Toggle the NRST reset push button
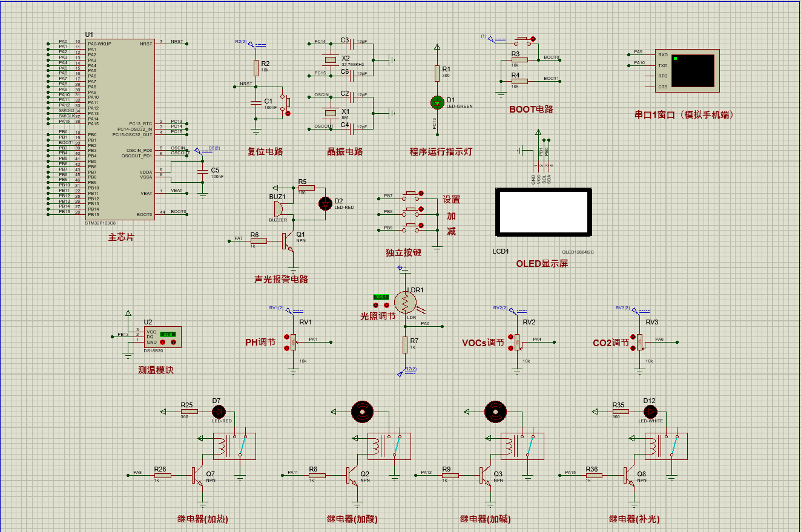The height and width of the screenshot is (532, 801). 286,103
